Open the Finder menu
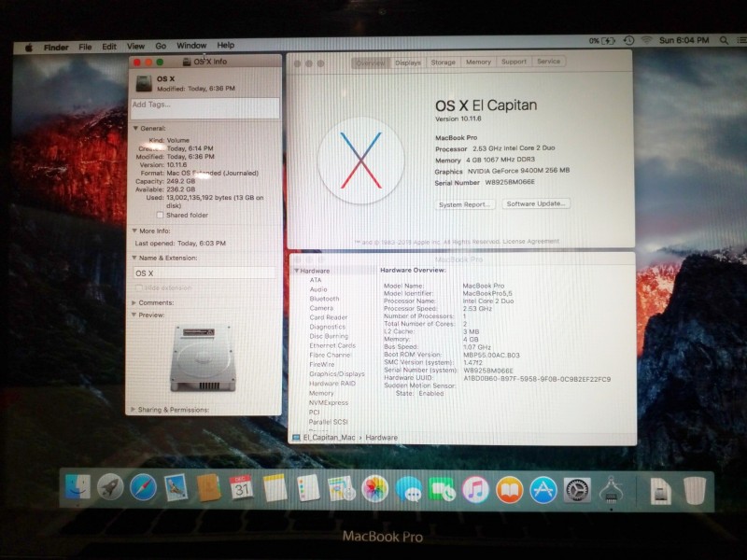Viewport: 747px width, 560px height. point(56,48)
